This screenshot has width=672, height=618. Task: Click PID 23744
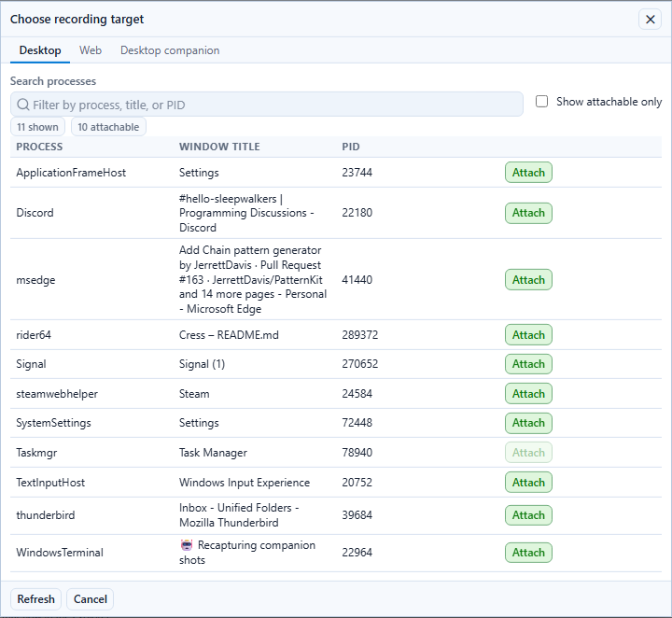[x=357, y=173]
